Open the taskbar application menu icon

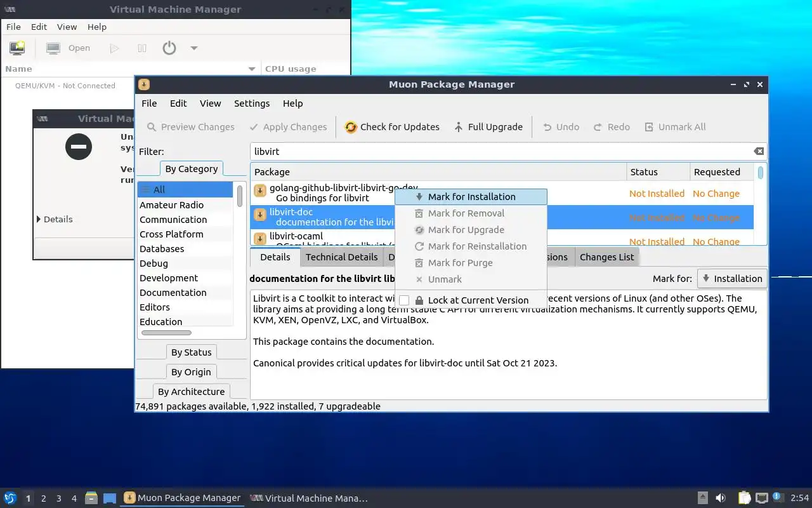[10, 498]
